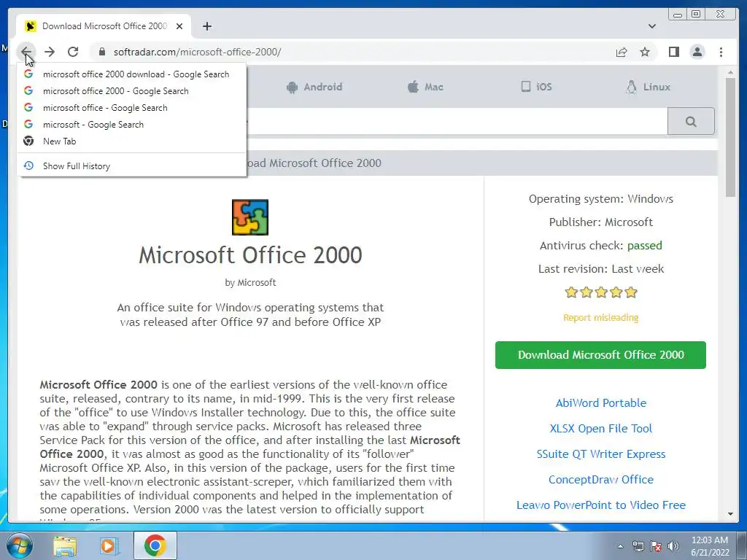747x560 pixels.
Task: Click the forward navigation arrow
Action: [50, 52]
